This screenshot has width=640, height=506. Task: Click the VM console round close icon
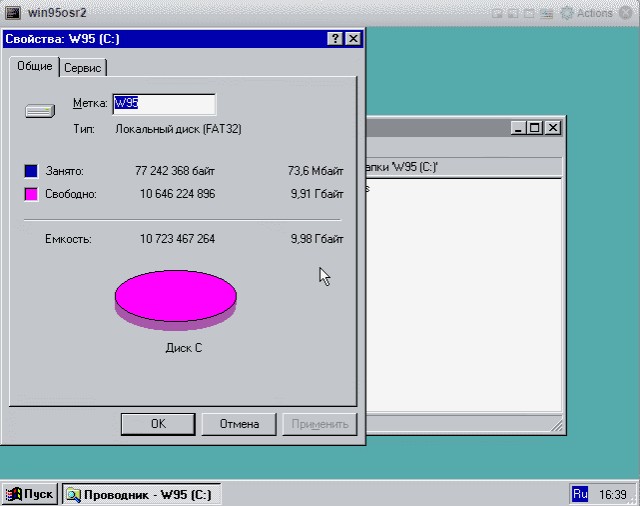(625, 13)
